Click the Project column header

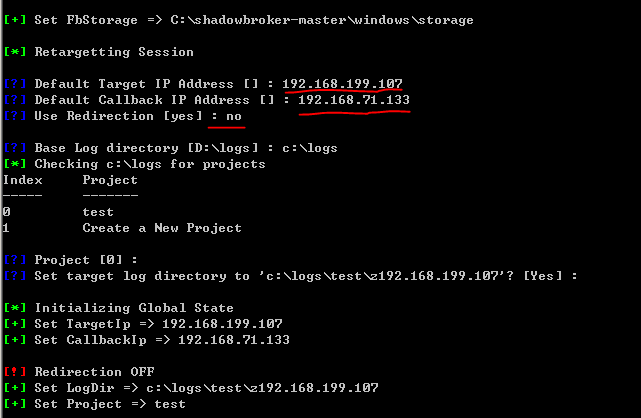click(x=110, y=180)
